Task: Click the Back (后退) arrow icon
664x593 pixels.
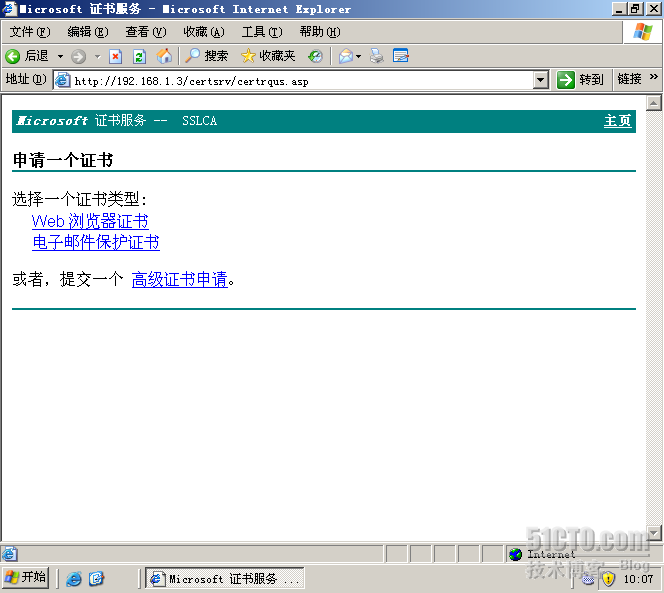Action: (13, 56)
